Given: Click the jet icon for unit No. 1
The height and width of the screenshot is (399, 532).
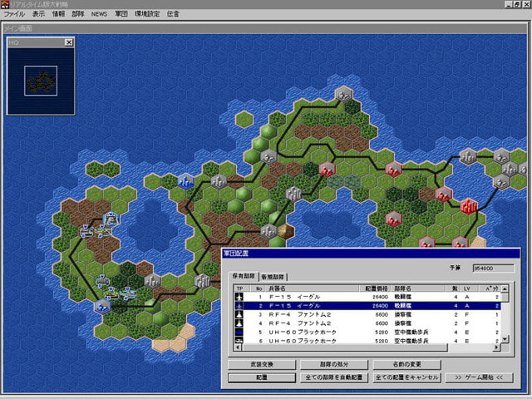Looking at the screenshot, I should tap(240, 297).
